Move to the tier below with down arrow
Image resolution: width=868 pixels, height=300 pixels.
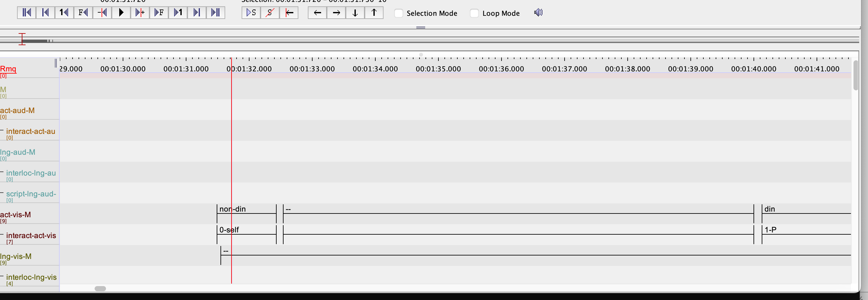[355, 13]
